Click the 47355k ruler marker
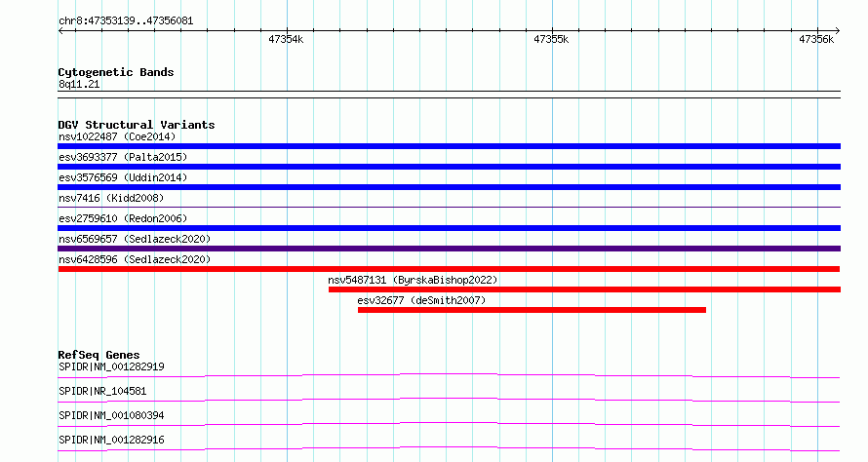This screenshot has width=868, height=462. [x=551, y=39]
